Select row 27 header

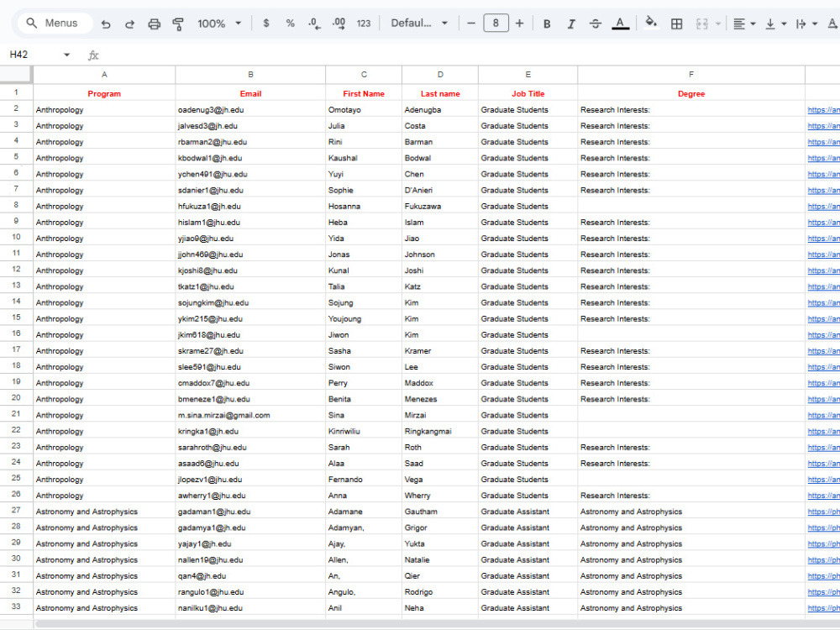(16, 511)
